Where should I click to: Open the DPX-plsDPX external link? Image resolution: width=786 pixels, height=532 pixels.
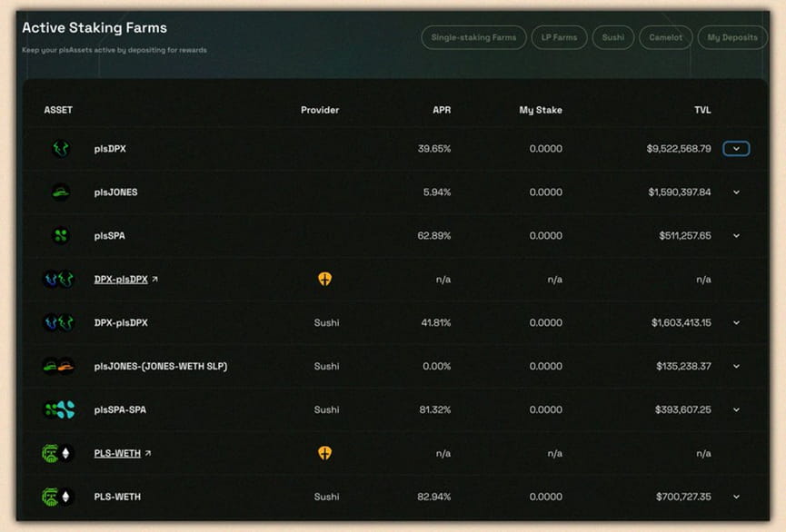(125, 280)
